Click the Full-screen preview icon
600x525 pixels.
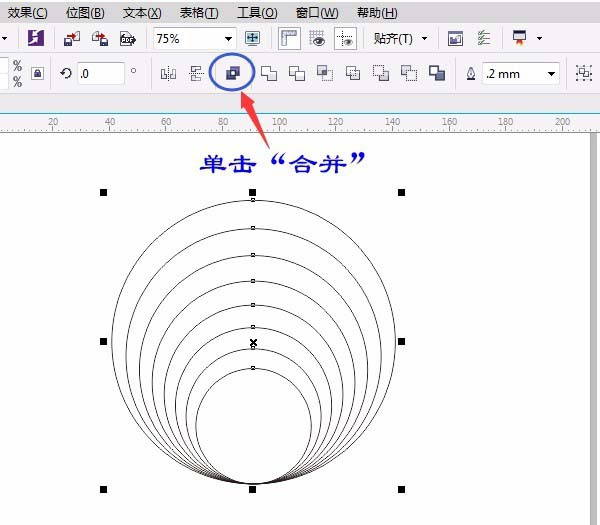click(x=253, y=38)
